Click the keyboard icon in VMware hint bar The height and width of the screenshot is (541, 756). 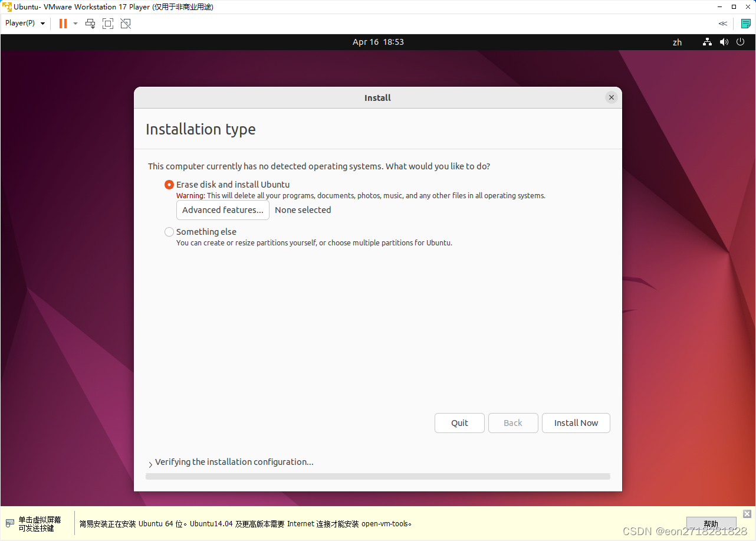[10, 523]
